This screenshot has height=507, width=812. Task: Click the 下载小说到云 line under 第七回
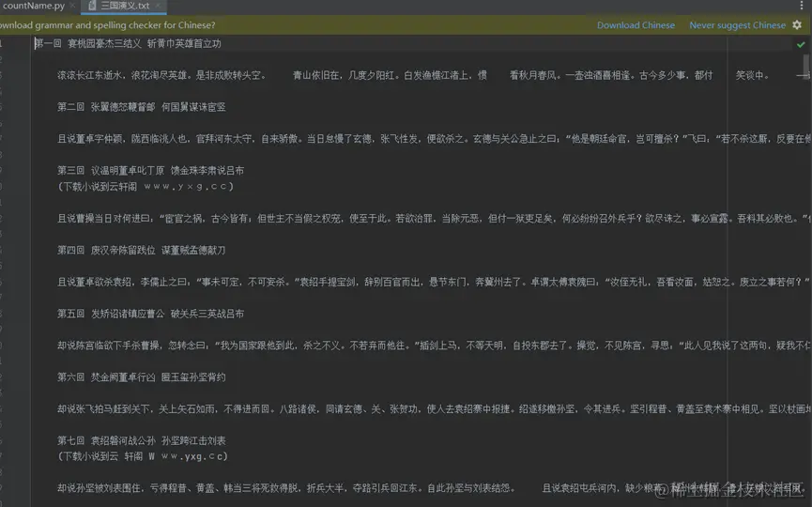click(x=143, y=456)
